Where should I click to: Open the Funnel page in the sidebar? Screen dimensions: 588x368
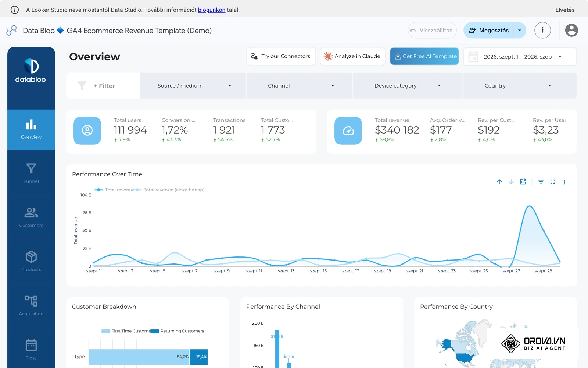[x=31, y=173]
